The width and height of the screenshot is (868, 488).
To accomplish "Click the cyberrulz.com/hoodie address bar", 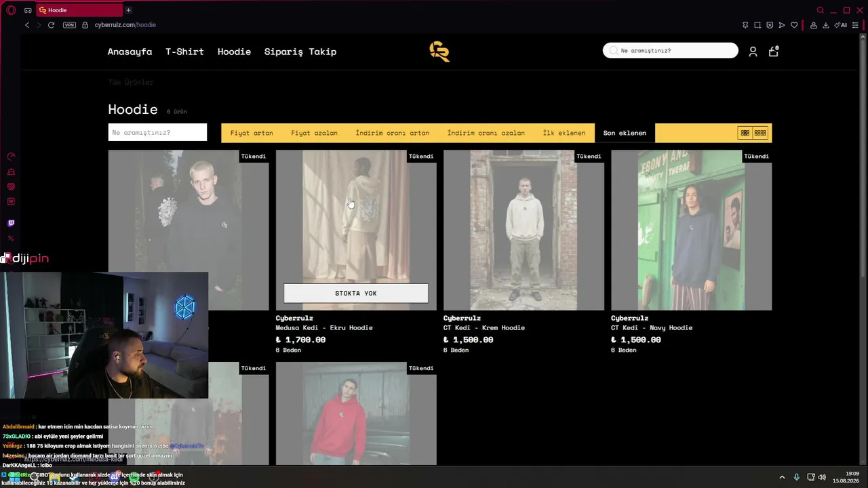I will (x=125, y=25).
